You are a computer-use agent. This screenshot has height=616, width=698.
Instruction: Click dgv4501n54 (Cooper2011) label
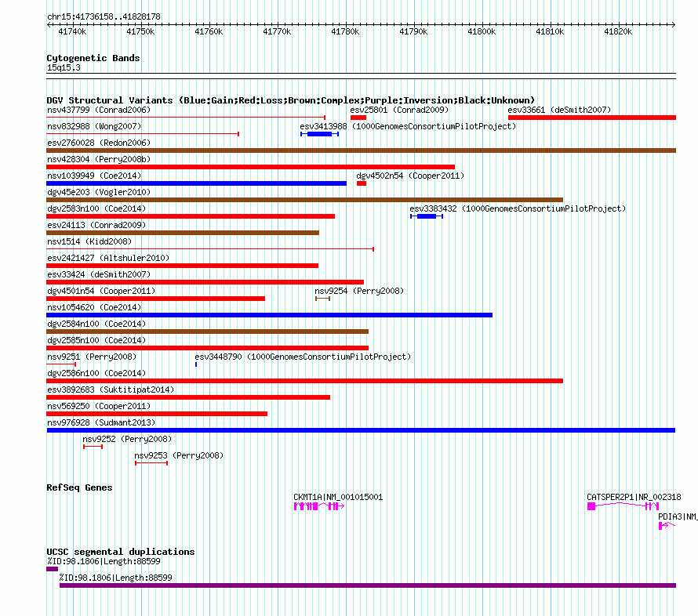[x=101, y=291]
